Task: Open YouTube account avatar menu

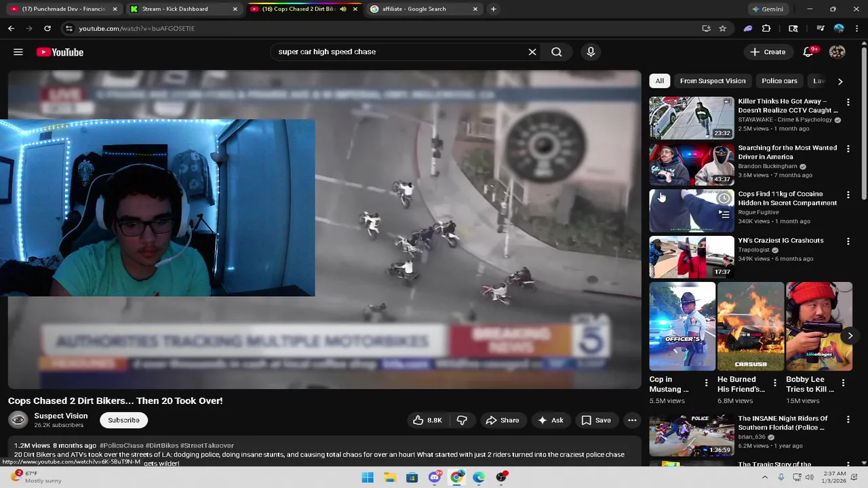Action: coord(837,52)
